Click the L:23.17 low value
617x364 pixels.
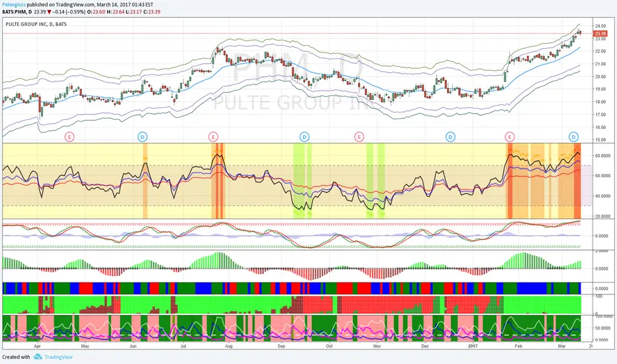pos(134,12)
